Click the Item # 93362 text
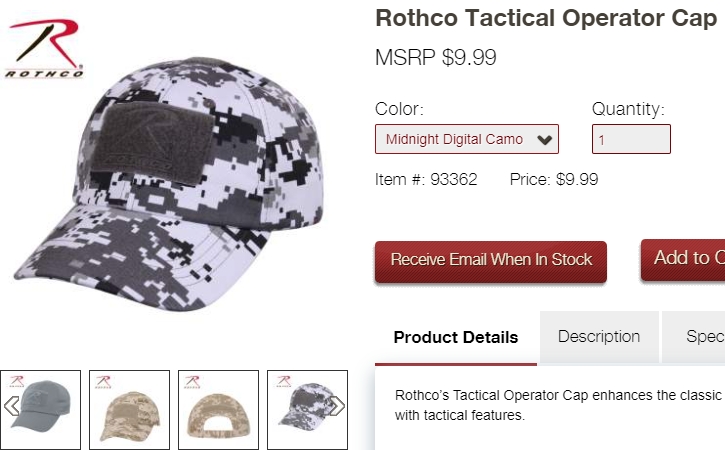 point(426,180)
